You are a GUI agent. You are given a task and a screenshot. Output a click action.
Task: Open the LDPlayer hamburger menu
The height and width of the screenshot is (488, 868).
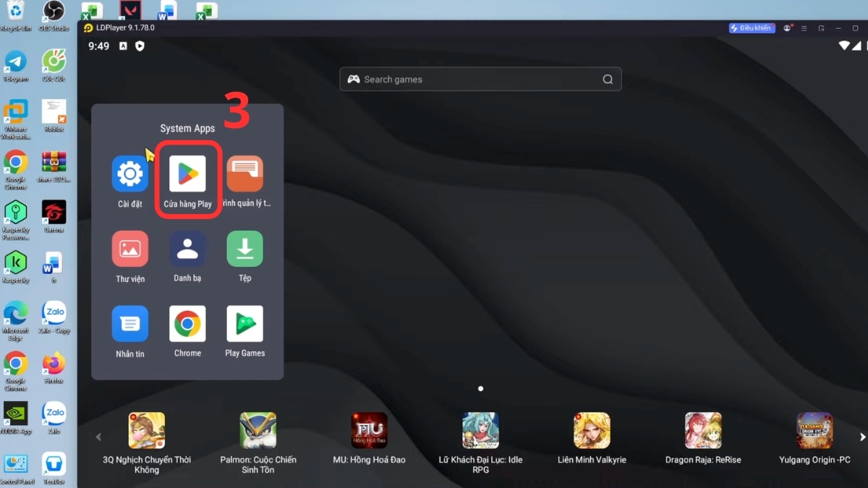804,28
